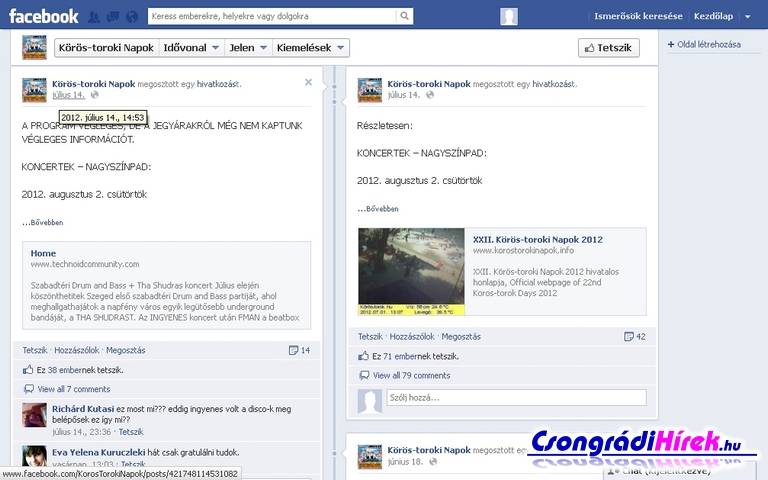Expand the Idővonal dropdown
Viewport: 768px width, 480px height.
click(x=191, y=48)
